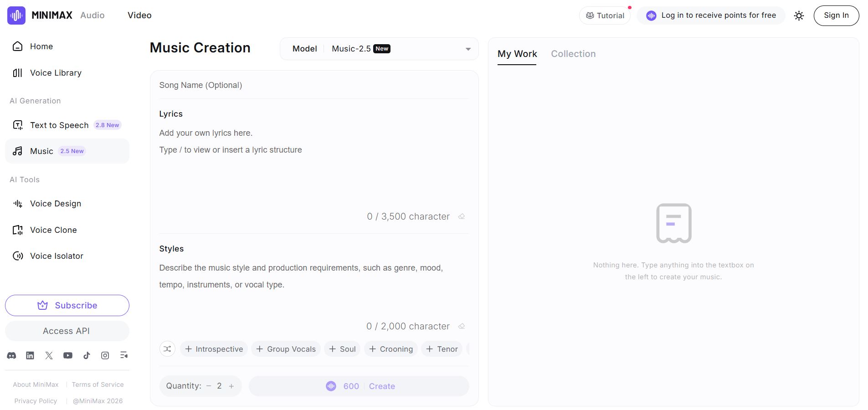
Task: Click the Subscribe button
Action: [67, 305]
